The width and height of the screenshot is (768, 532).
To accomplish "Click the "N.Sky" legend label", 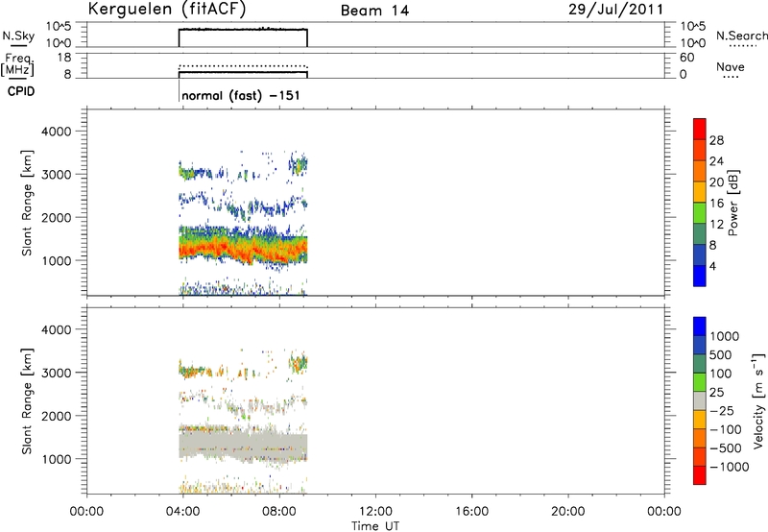I will click(18, 36).
